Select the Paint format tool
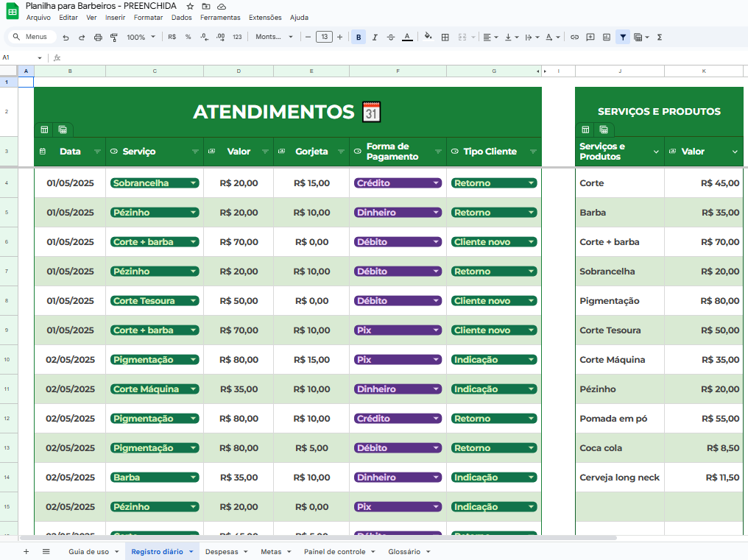The height and width of the screenshot is (560, 748). [113, 37]
